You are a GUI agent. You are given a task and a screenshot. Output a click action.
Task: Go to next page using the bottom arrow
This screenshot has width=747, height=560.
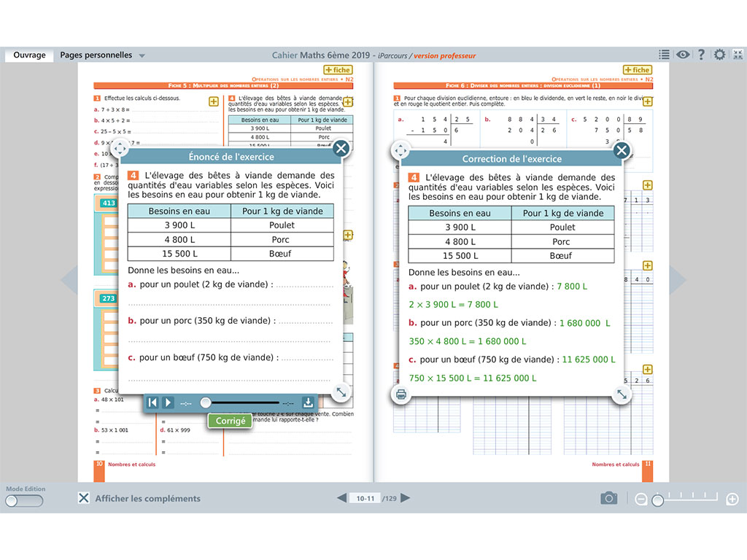(406, 498)
